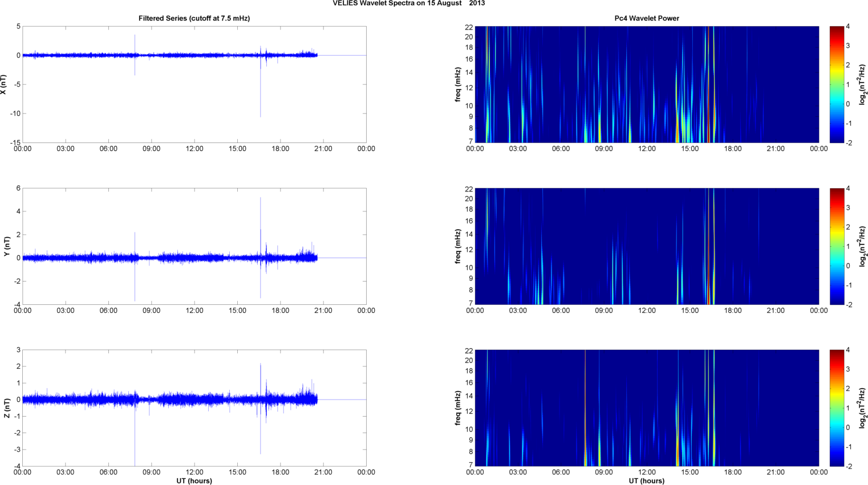Click the red streak near 16:00 in top spectrogram
The image size is (868, 485).
click(x=708, y=84)
